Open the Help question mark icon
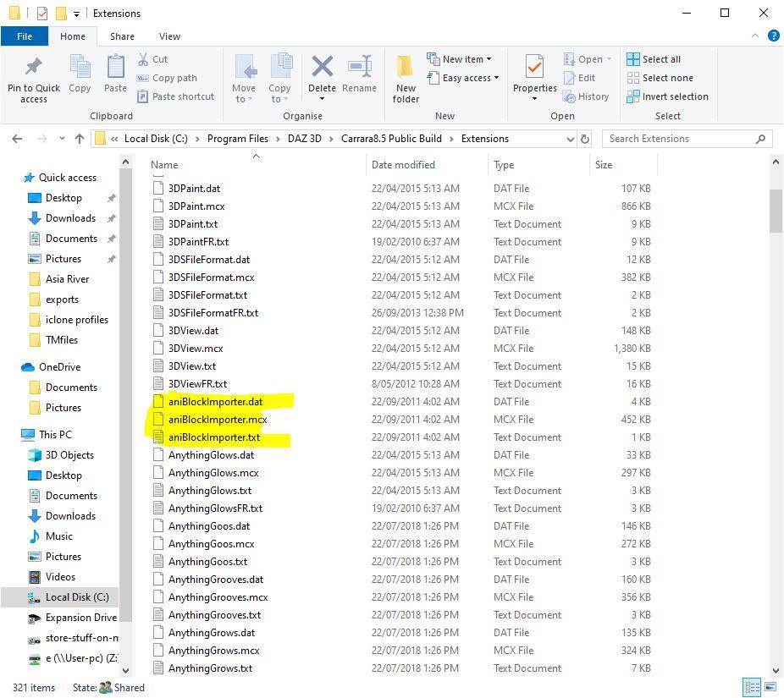The image size is (784, 698). (774, 36)
